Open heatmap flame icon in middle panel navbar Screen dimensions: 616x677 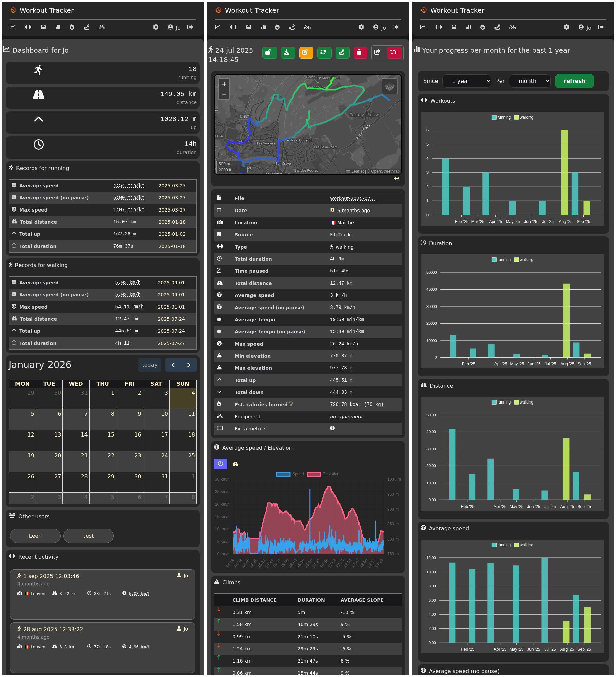pos(277,27)
